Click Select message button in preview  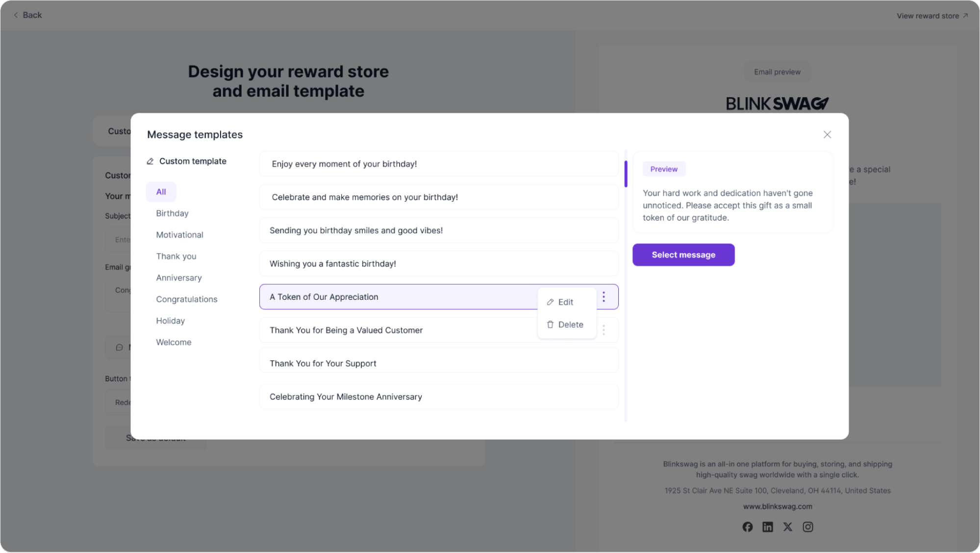coord(683,255)
